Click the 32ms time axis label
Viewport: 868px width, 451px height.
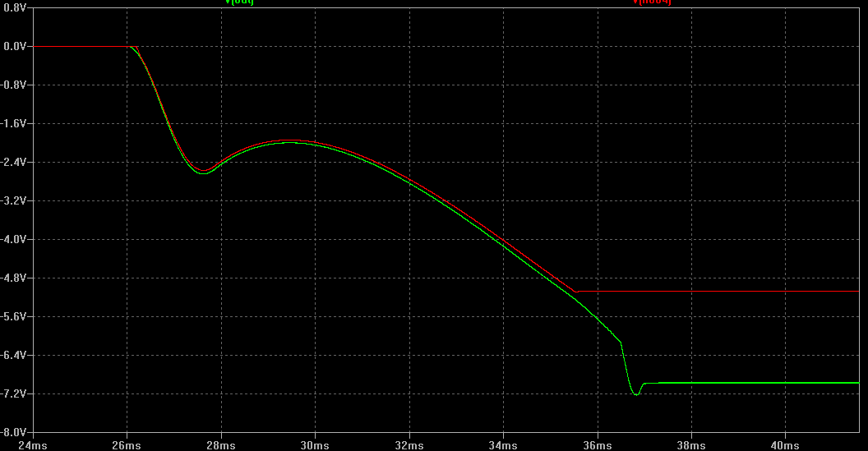[x=409, y=445]
